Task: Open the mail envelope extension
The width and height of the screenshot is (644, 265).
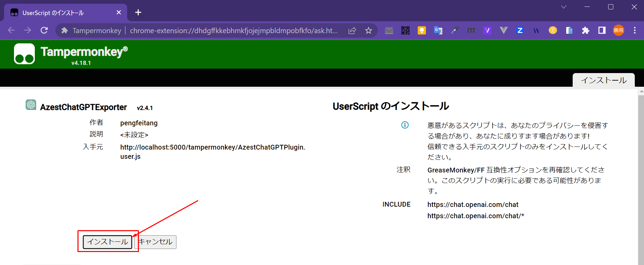Action: pyautogui.click(x=389, y=30)
